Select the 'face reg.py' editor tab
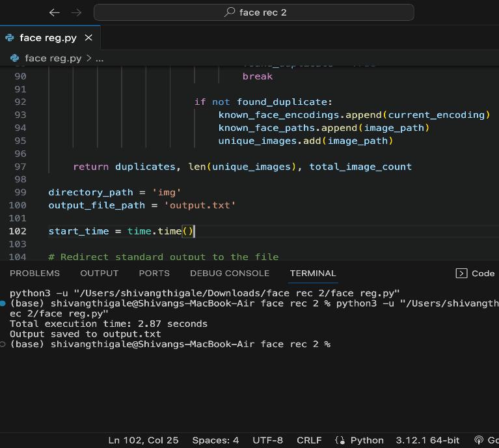The image size is (499, 448). (50, 38)
